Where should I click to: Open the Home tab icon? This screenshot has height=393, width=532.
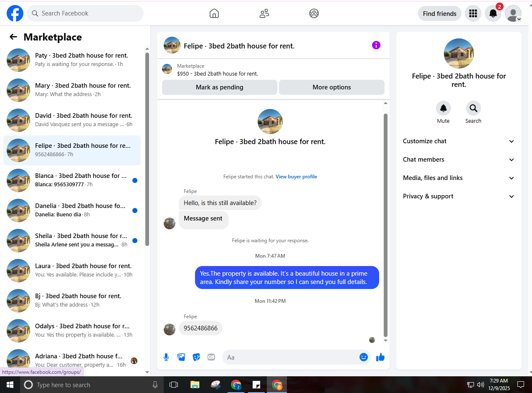tap(214, 13)
